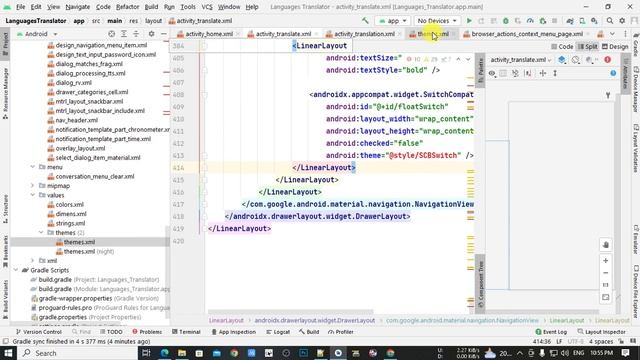This screenshot has height=360, width=640.
Task: Select design surface layers icon
Action: click(562, 60)
